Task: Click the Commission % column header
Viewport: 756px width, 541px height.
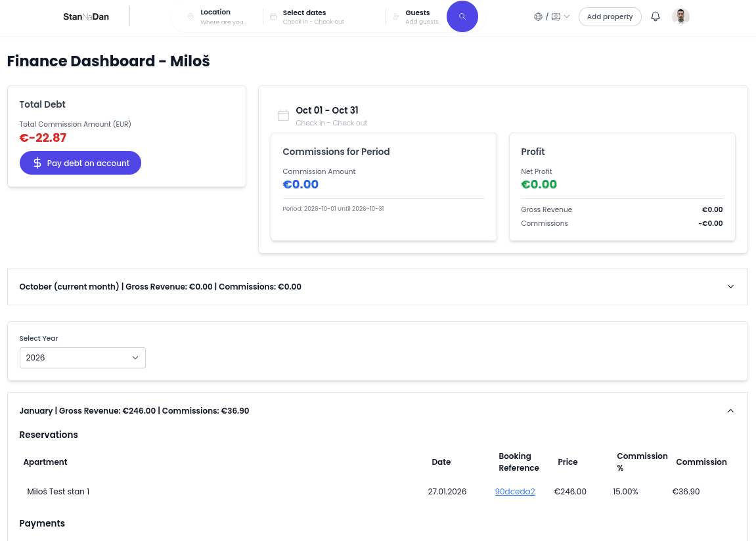Action: click(642, 462)
